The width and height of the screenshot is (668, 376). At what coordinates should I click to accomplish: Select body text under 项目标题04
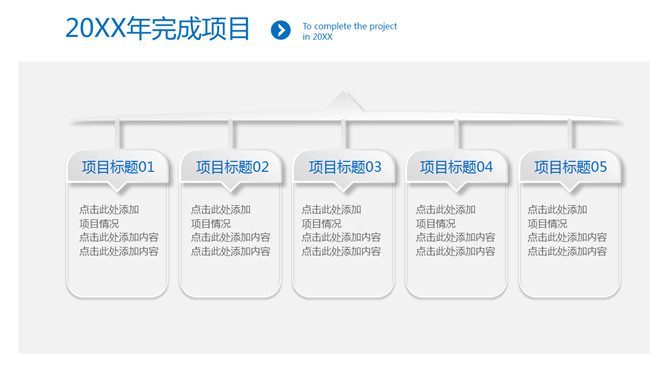click(x=455, y=230)
